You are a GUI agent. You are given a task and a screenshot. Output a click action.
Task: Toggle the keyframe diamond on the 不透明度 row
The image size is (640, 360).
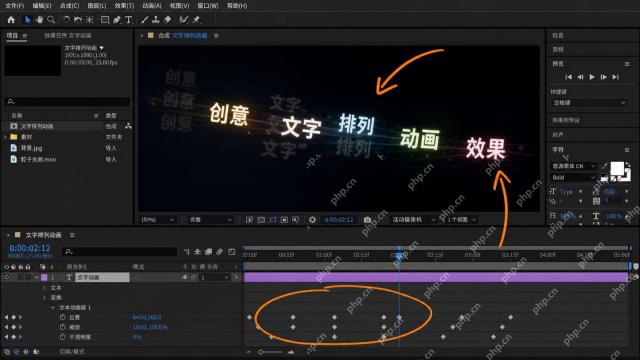tap(13, 337)
